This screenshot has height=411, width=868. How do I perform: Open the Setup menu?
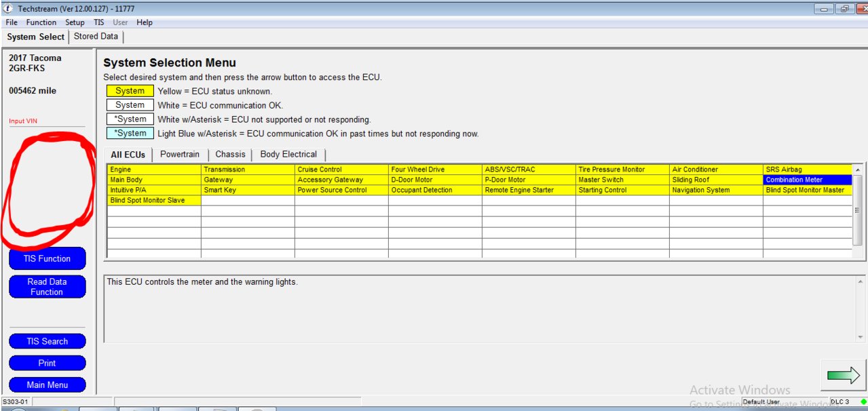click(75, 22)
